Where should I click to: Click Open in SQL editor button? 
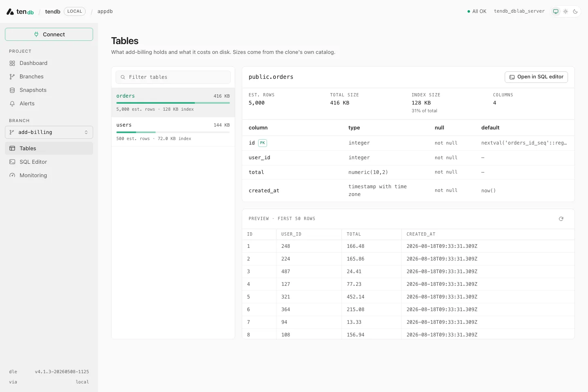coord(536,77)
